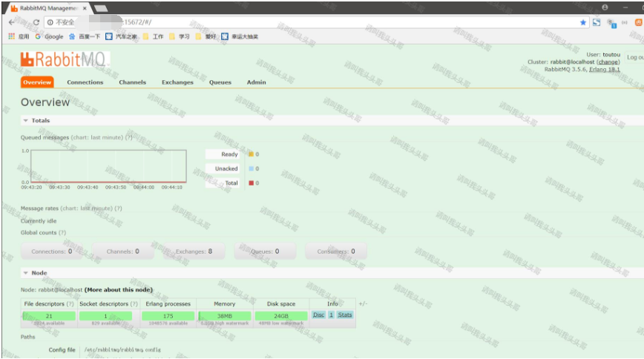Viewport: 644px width, 359px height.
Task: Close the RabbitMQ Management tab
Action: pyautogui.click(x=85, y=8)
